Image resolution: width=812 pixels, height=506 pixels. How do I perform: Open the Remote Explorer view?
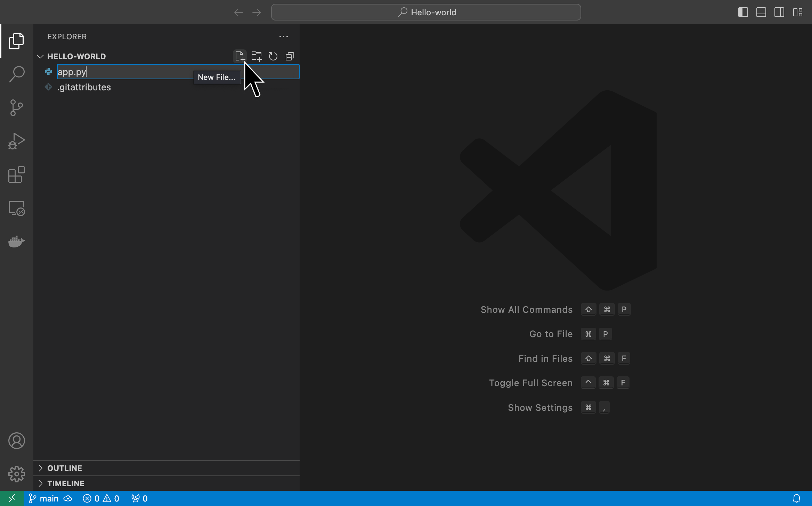point(16,208)
